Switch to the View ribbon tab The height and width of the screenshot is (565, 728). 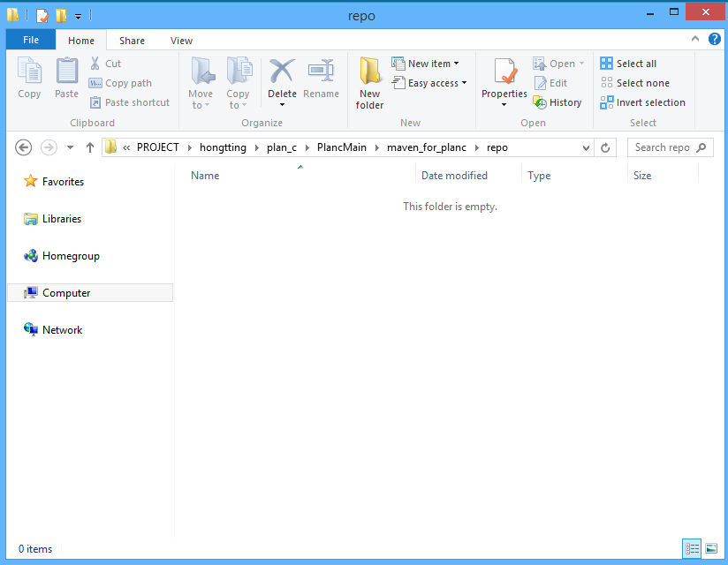tap(181, 41)
